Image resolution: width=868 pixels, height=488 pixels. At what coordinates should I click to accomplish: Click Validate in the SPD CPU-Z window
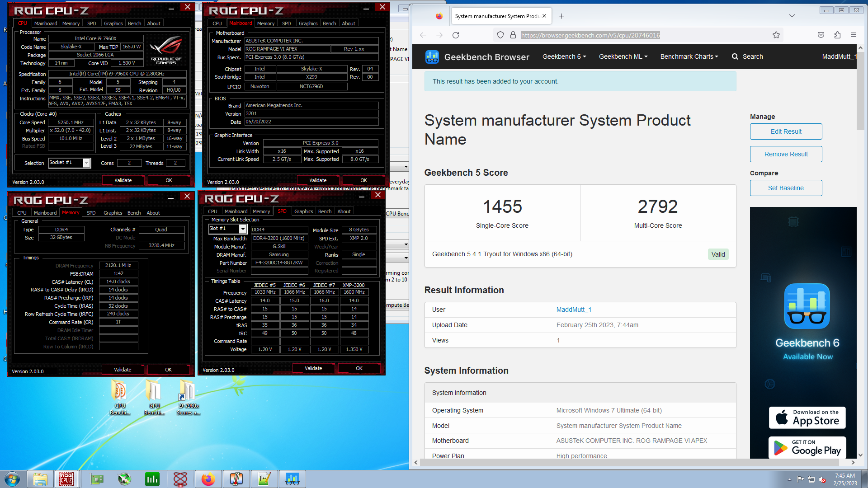tap(313, 368)
